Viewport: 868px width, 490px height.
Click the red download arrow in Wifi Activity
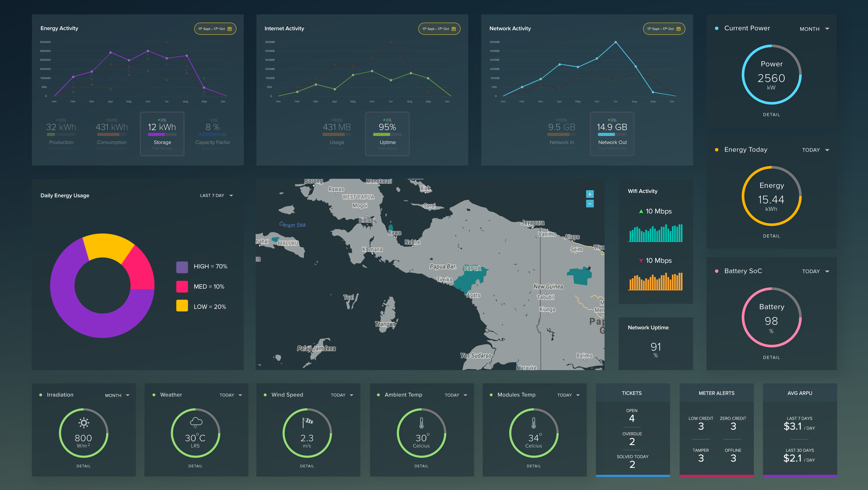(x=641, y=261)
